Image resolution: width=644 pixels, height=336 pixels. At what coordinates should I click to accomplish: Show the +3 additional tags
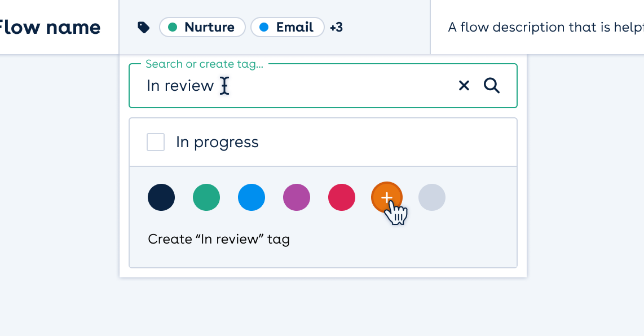(x=336, y=28)
